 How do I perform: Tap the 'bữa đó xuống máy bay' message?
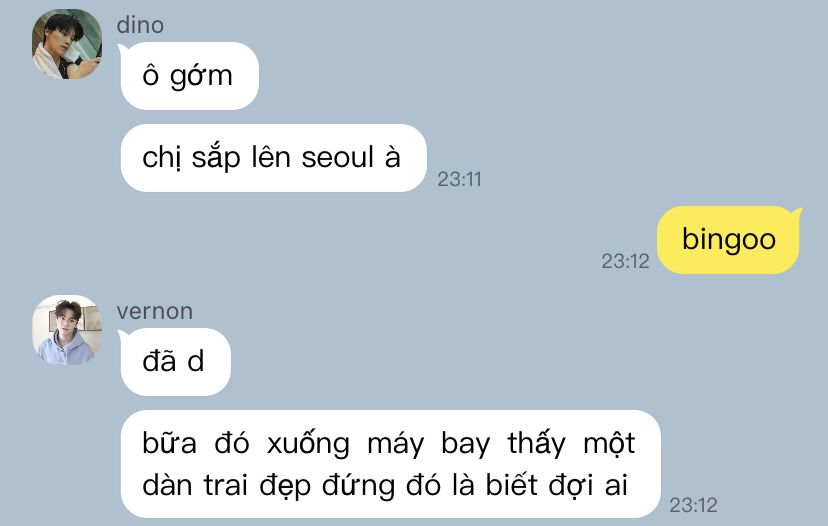tap(391, 464)
